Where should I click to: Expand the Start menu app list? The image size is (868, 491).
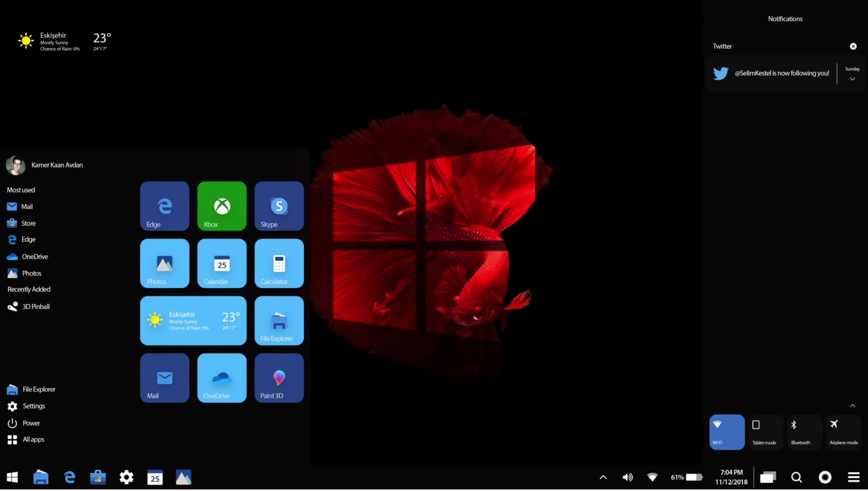coord(33,439)
